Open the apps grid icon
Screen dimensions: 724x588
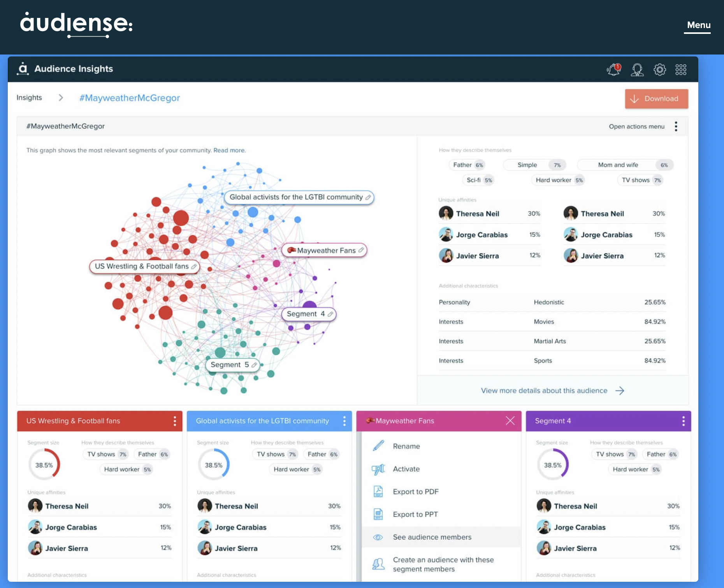tap(681, 70)
